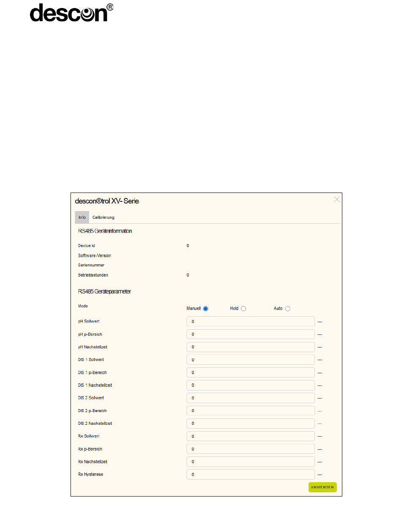Click the DIS 2 p-Bereich input field

tap(251, 410)
